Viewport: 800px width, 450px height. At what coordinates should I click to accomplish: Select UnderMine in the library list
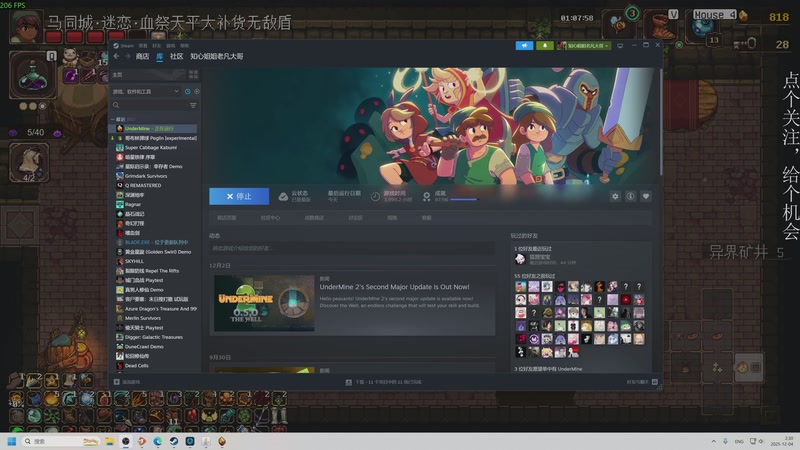point(154,129)
